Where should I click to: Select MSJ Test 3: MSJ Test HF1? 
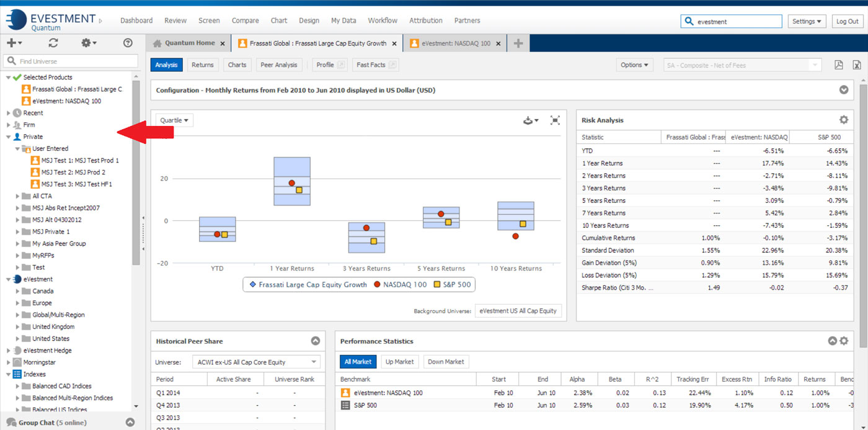point(72,184)
